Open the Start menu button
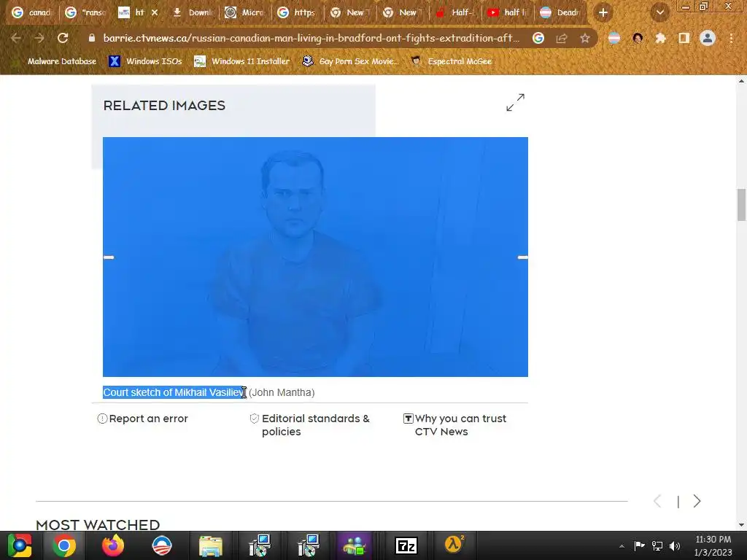This screenshot has height=560, width=747. (20, 545)
